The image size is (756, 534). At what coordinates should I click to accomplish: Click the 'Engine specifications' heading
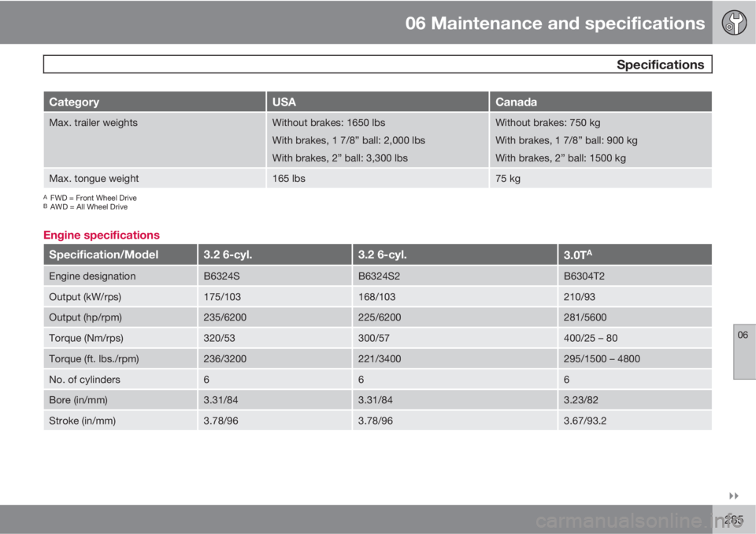click(102, 235)
